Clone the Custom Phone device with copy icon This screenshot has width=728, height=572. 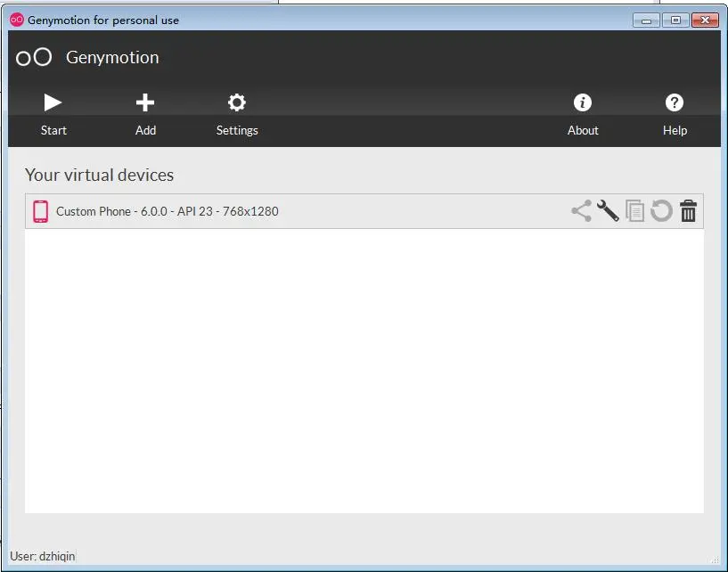[x=634, y=211]
